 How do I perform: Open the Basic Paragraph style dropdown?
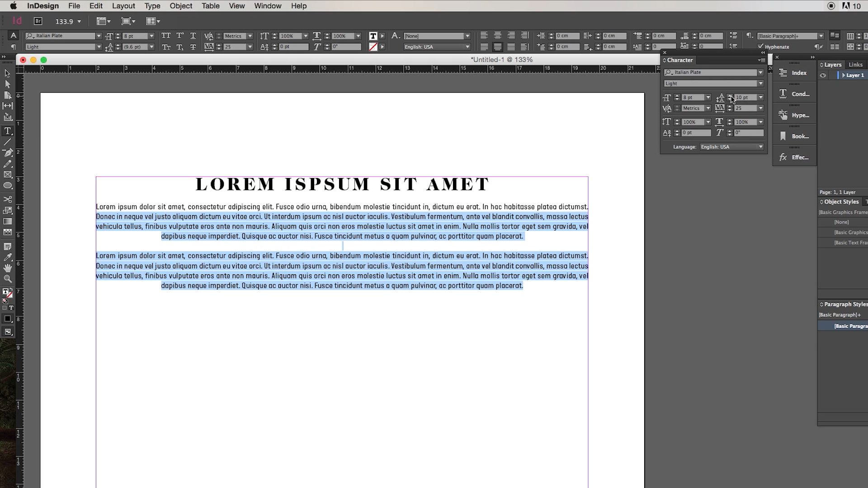click(x=821, y=36)
